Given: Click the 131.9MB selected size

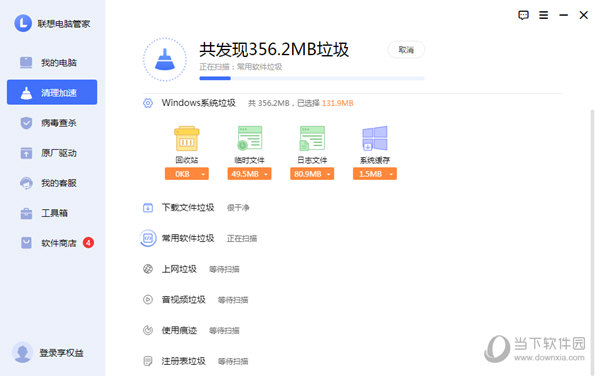Looking at the screenshot, I should [338, 103].
